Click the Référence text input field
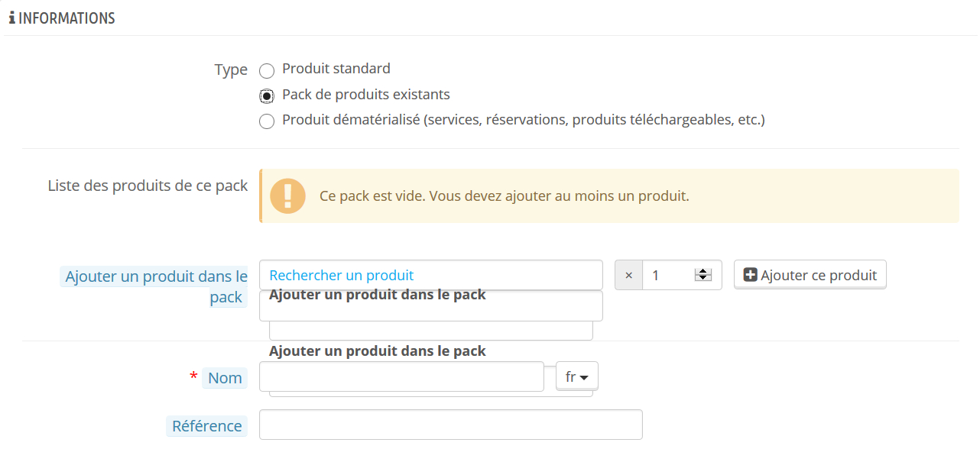The image size is (980, 449). click(451, 425)
